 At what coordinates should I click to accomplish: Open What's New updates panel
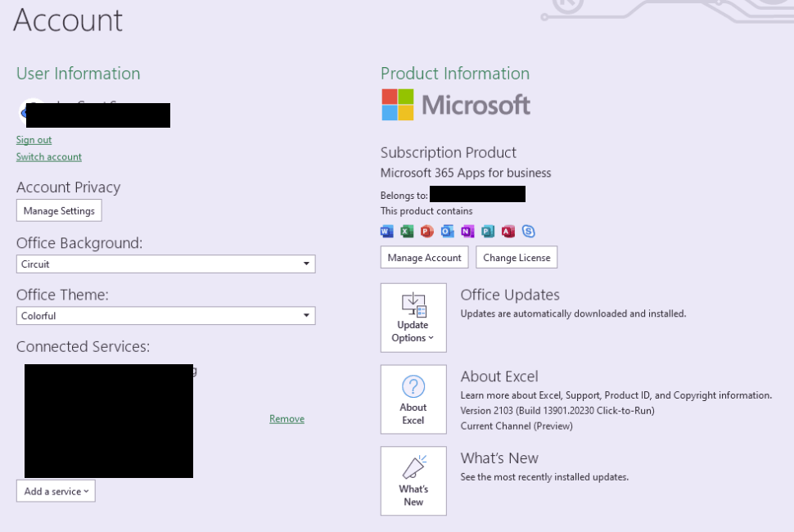click(x=413, y=481)
